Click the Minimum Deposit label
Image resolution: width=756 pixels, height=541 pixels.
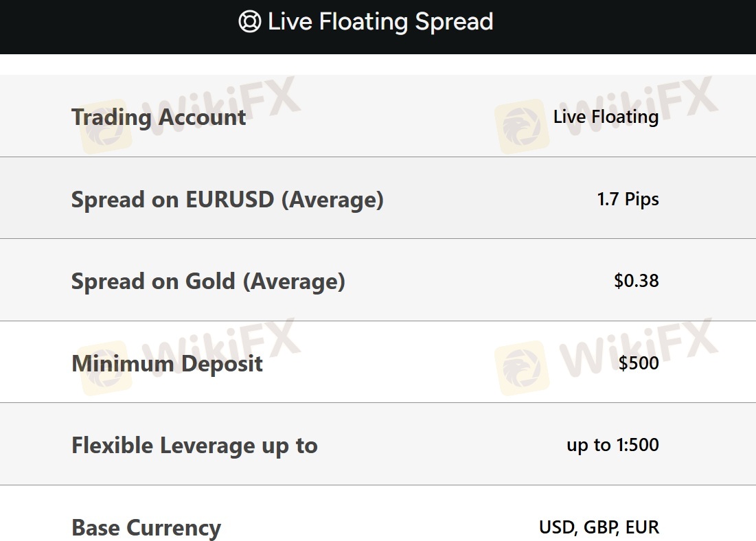pyautogui.click(x=167, y=363)
